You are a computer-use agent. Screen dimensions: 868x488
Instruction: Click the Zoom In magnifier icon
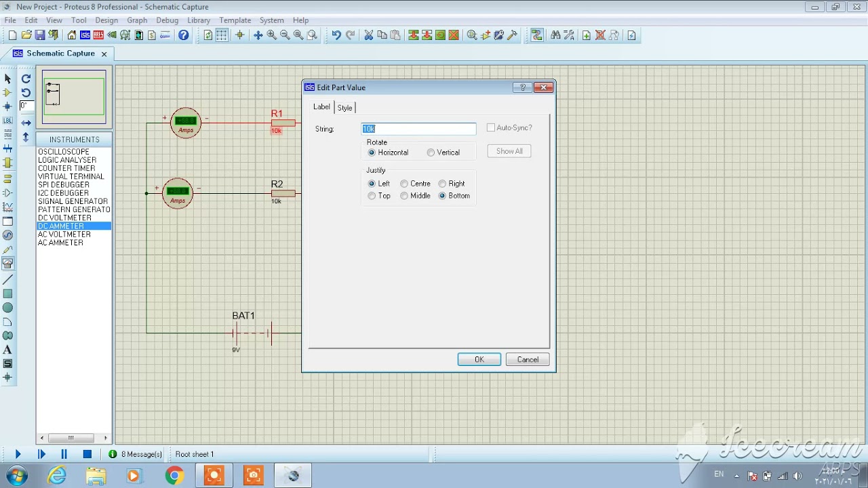point(272,35)
